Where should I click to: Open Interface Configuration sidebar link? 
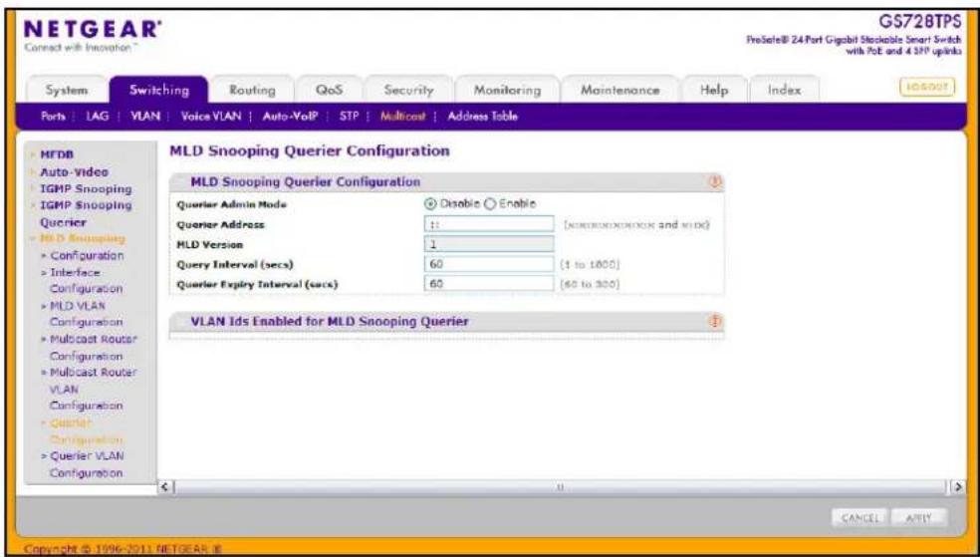click(86, 281)
